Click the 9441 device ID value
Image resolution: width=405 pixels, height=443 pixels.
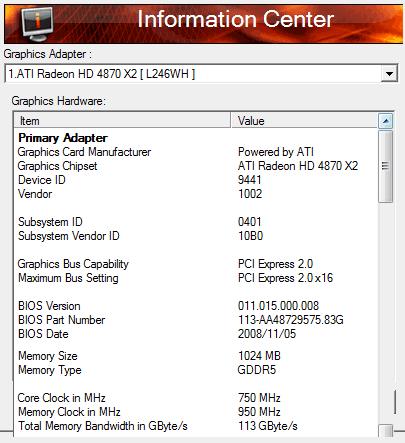point(249,180)
